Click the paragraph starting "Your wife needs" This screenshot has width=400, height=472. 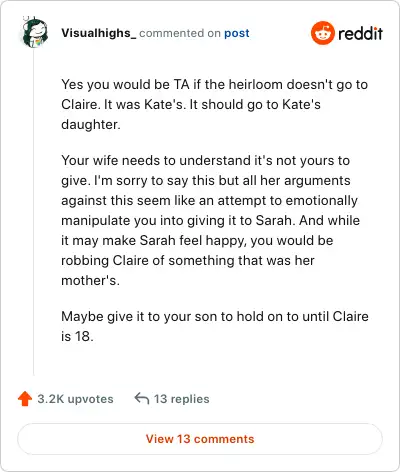[211, 220]
